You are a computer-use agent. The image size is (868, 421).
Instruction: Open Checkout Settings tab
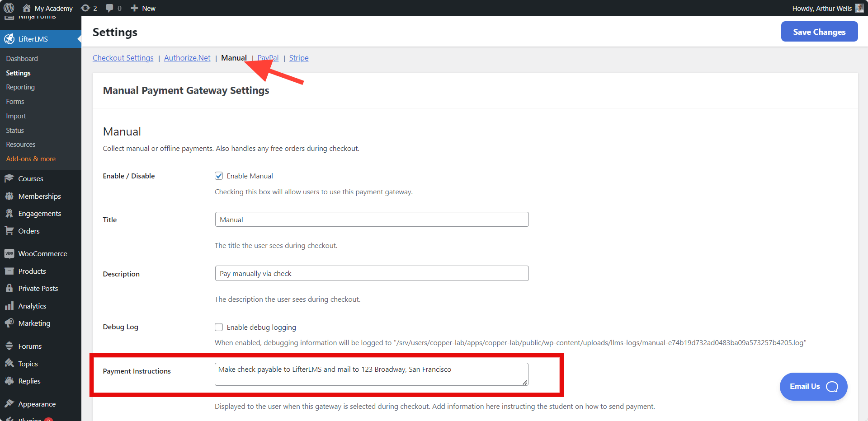tap(123, 58)
